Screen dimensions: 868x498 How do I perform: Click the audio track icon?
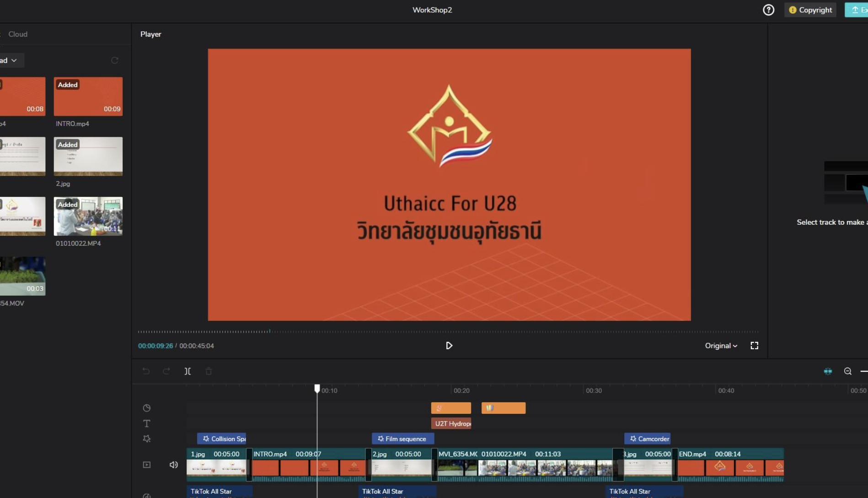click(x=147, y=495)
